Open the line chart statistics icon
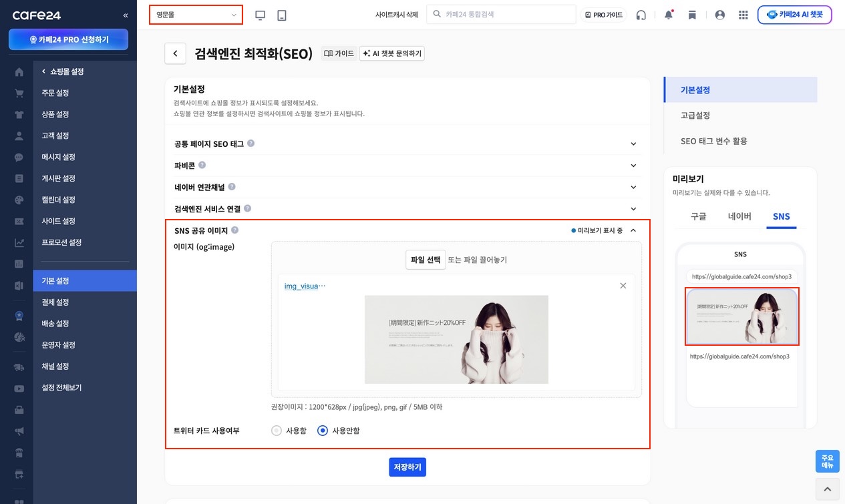The image size is (845, 504). (19, 243)
